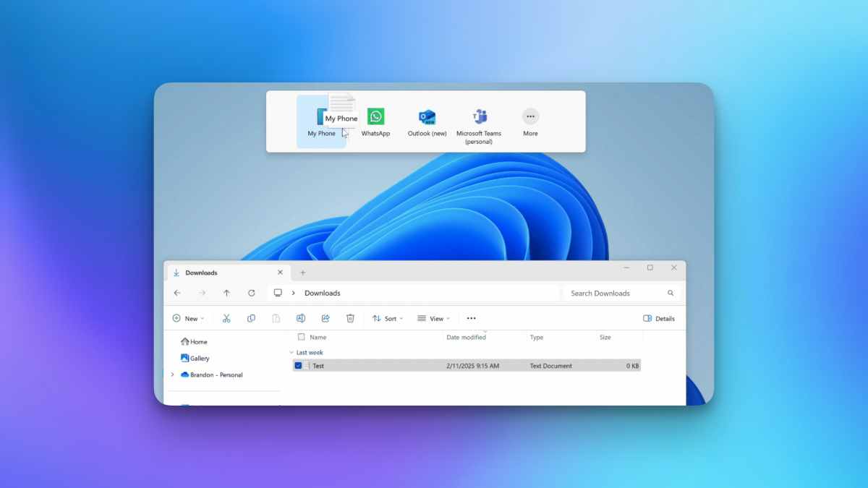Sort by Date modified column header
868x488 pixels.
467,337
